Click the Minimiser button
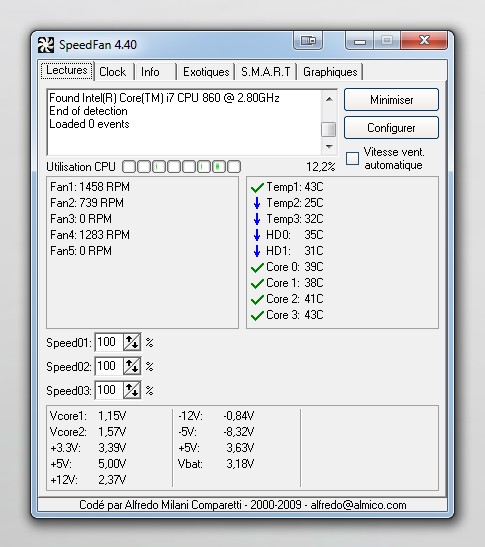Viewport: 485px width, 547px height. (391, 100)
